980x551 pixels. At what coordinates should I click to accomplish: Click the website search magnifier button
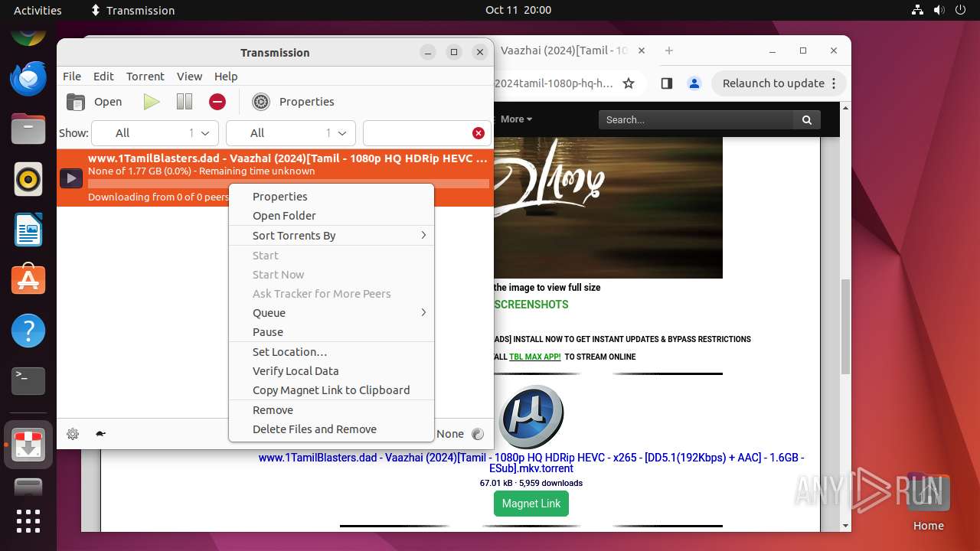pyautogui.click(x=807, y=119)
